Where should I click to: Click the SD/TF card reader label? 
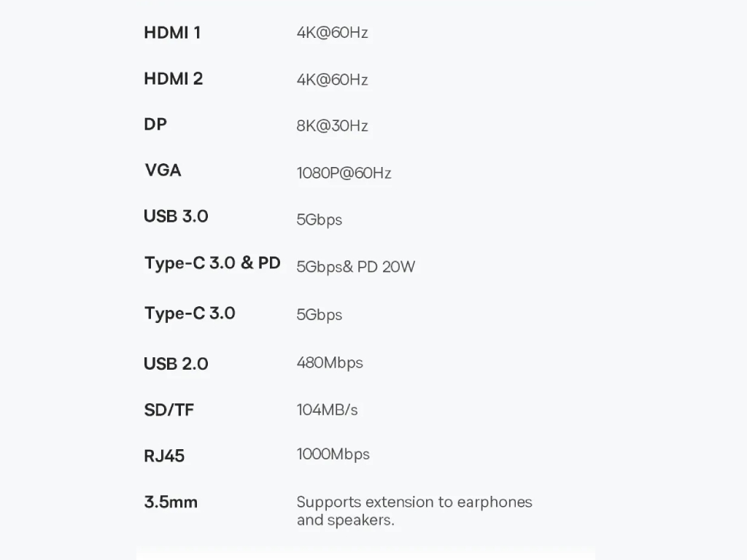coord(169,410)
